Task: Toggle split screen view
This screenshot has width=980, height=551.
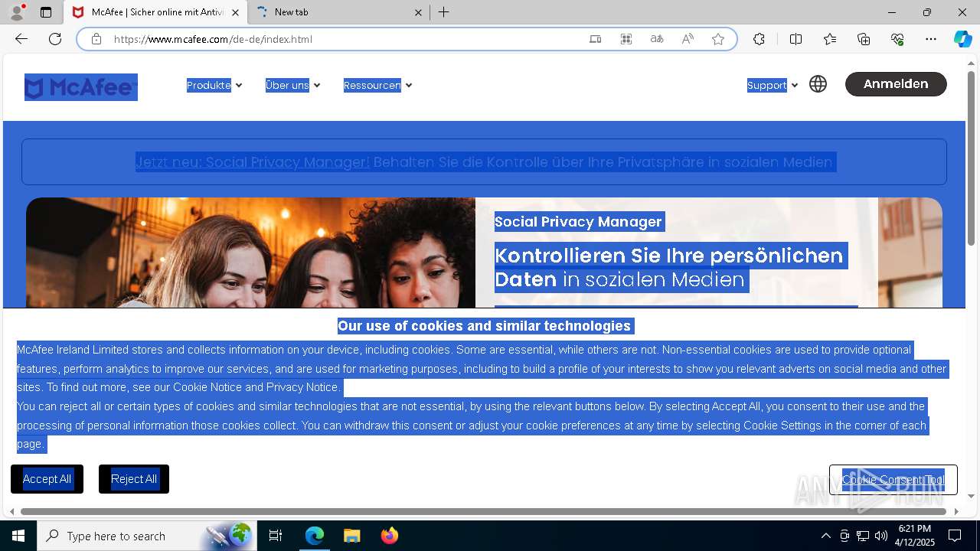Action: (795, 39)
